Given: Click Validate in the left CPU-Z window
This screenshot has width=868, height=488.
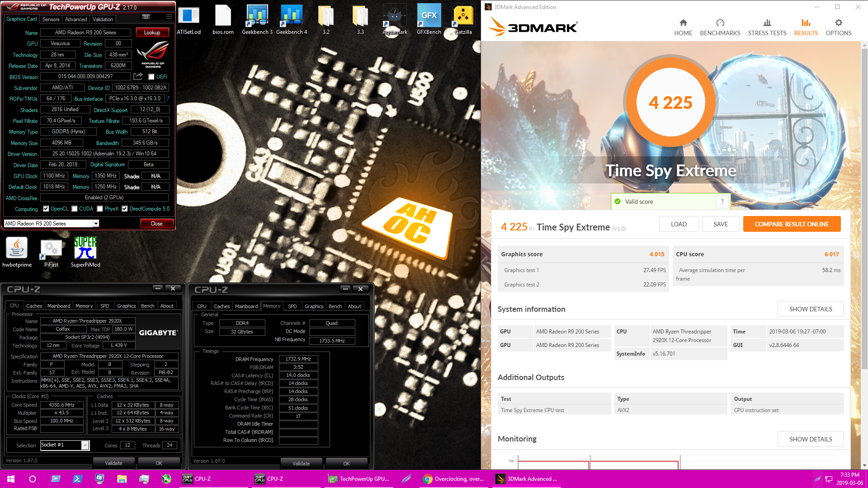Looking at the screenshot, I should point(113,463).
